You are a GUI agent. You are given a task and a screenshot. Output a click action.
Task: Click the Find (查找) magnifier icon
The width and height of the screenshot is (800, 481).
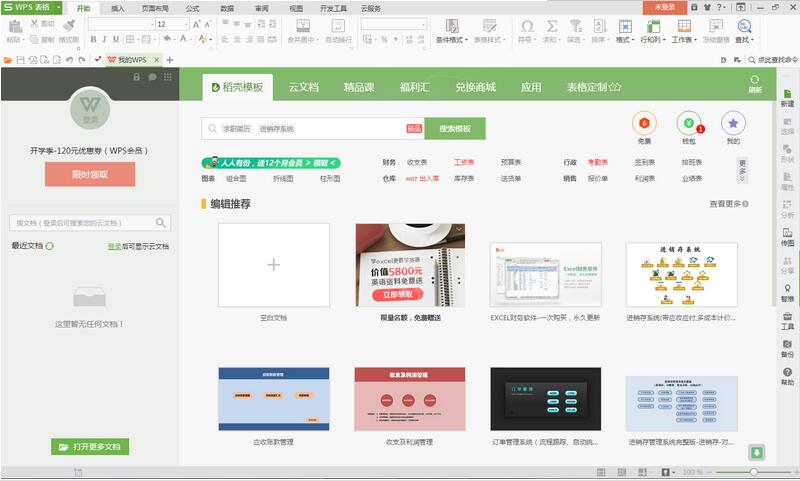point(744,26)
